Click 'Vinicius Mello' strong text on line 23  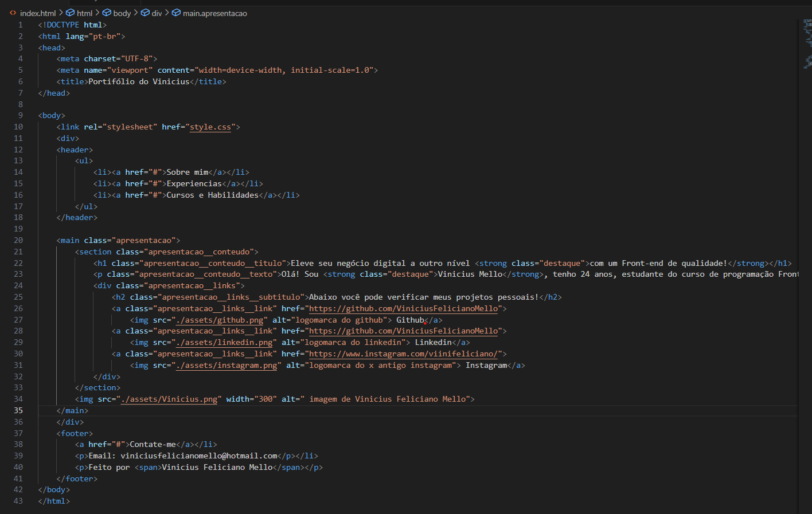tap(470, 274)
